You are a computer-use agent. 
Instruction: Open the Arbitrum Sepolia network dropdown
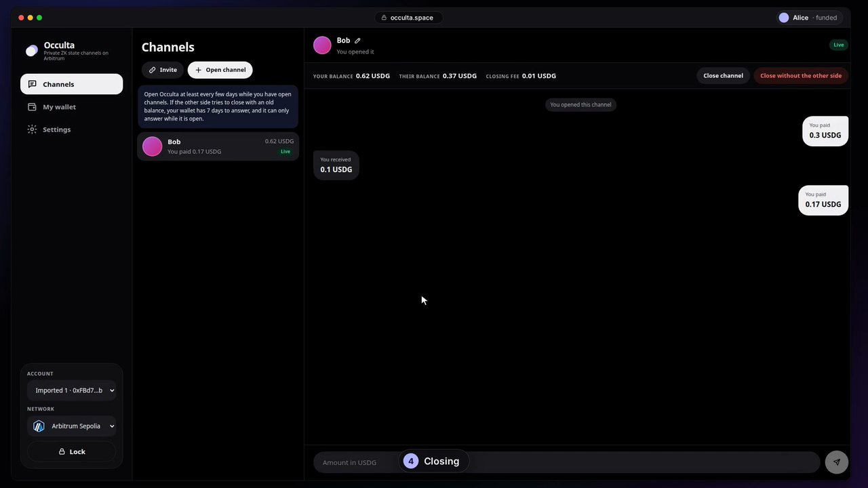point(71,426)
